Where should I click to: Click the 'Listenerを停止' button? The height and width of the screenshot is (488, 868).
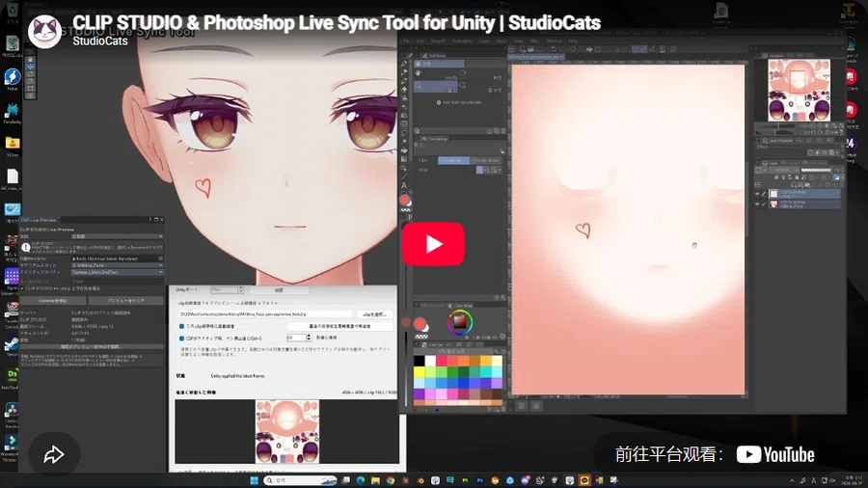[x=53, y=301]
